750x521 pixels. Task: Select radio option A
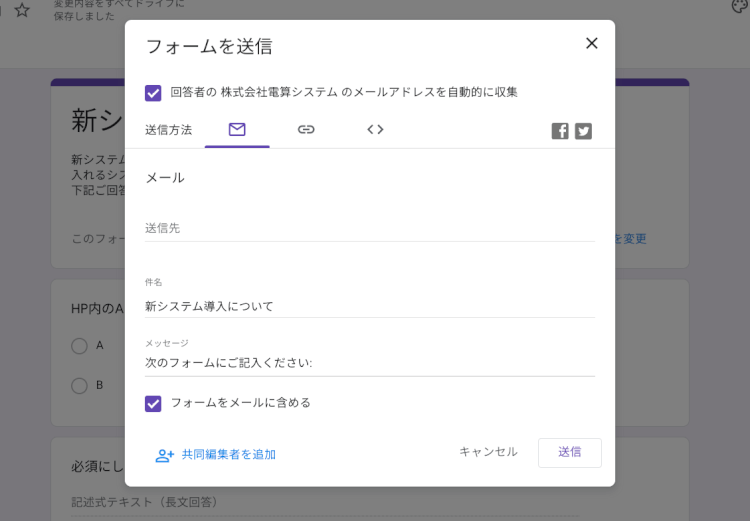[x=79, y=346]
